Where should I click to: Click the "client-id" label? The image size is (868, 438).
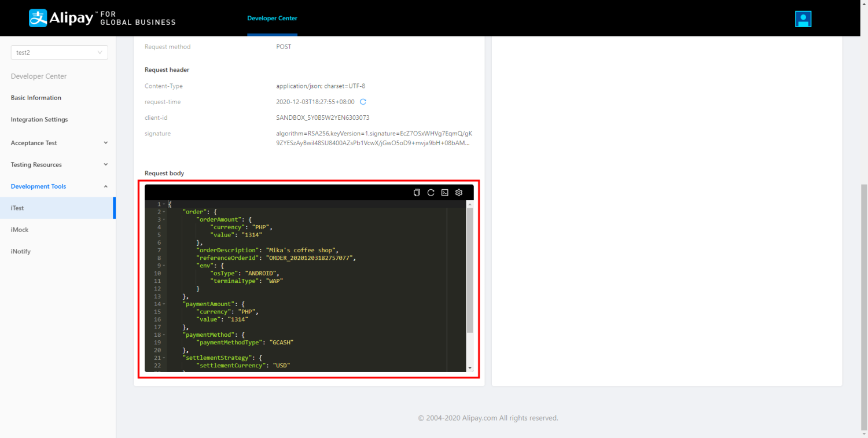coord(156,117)
